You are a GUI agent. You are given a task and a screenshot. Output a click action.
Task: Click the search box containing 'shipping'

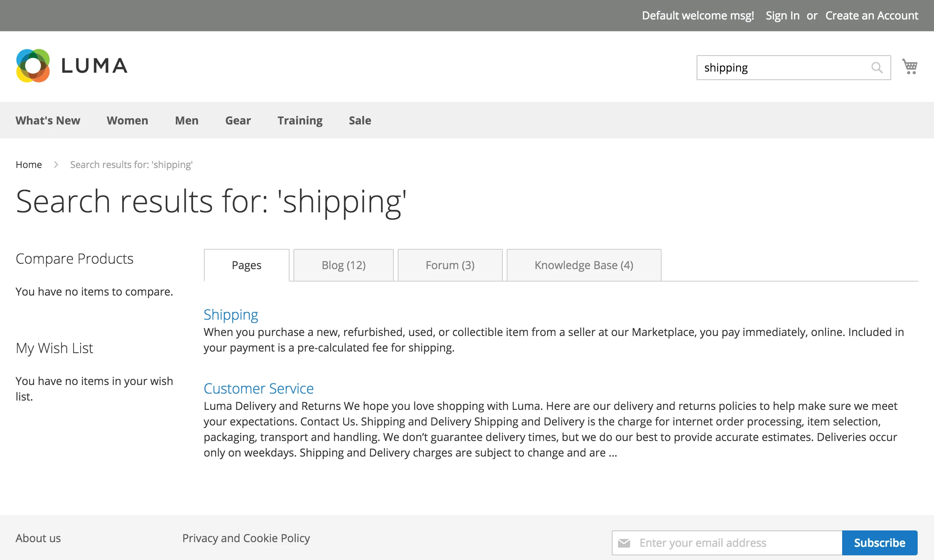[782, 68]
